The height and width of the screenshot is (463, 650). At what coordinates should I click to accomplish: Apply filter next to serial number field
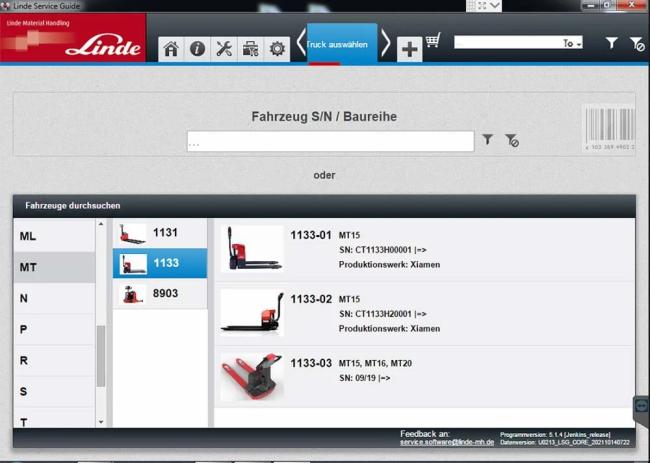pyautogui.click(x=488, y=141)
